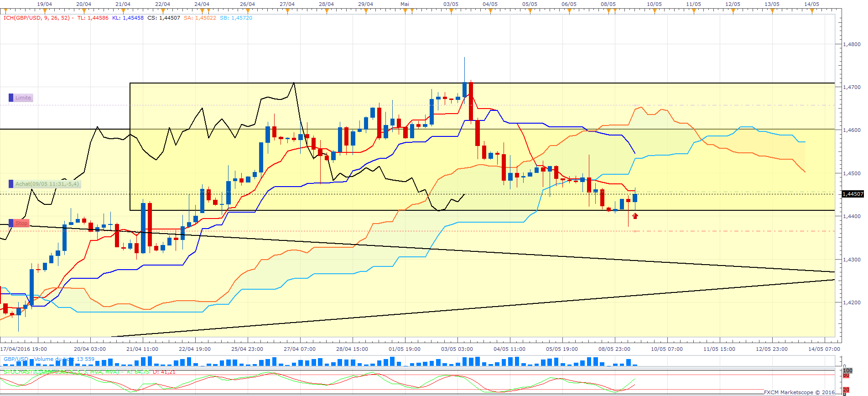Click the 10/05 07:00 time axis label
Viewport: 868px width, 396px height.
click(667, 349)
